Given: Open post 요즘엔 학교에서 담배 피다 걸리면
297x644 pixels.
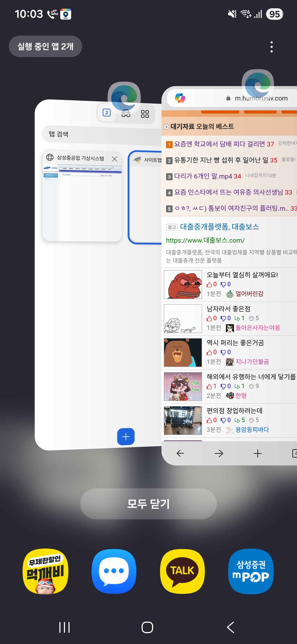Looking at the screenshot, I should click(220, 144).
